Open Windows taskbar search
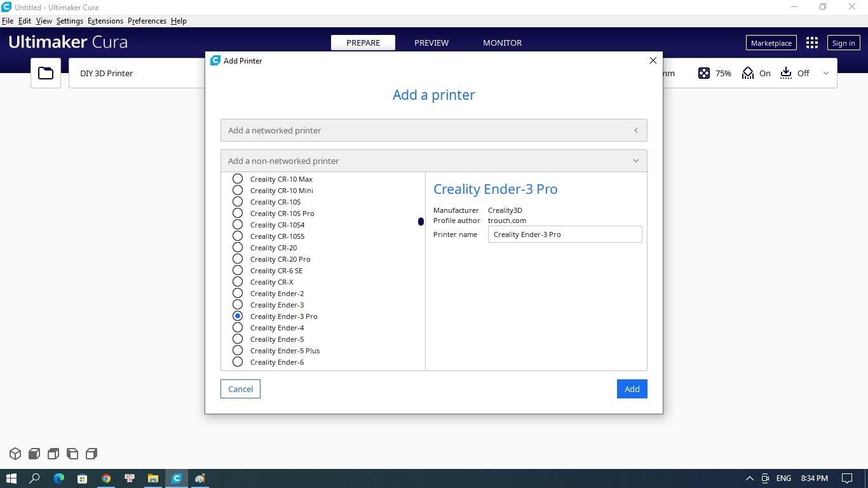The height and width of the screenshot is (488, 868). point(35,478)
